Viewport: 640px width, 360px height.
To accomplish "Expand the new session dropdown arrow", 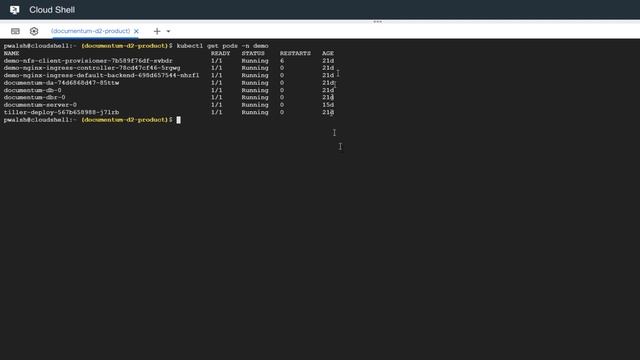I will pyautogui.click(x=168, y=31).
